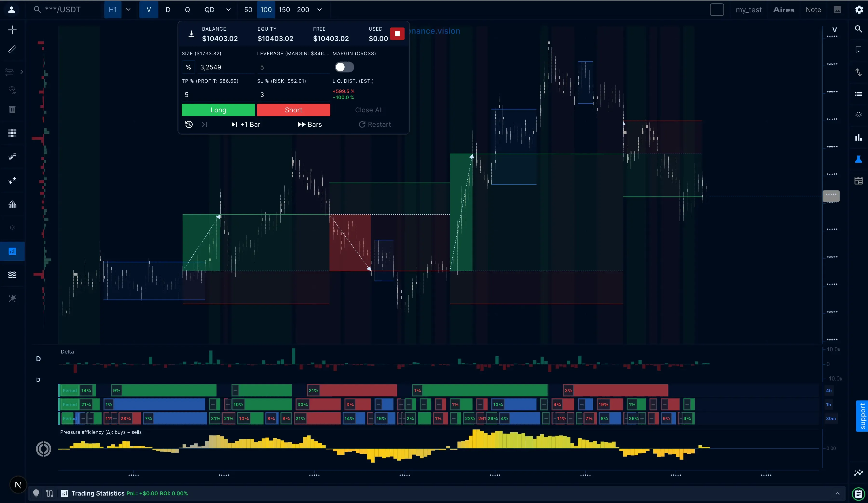Stop the simulator with red stop button
The width and height of the screenshot is (868, 503).
[x=397, y=34]
